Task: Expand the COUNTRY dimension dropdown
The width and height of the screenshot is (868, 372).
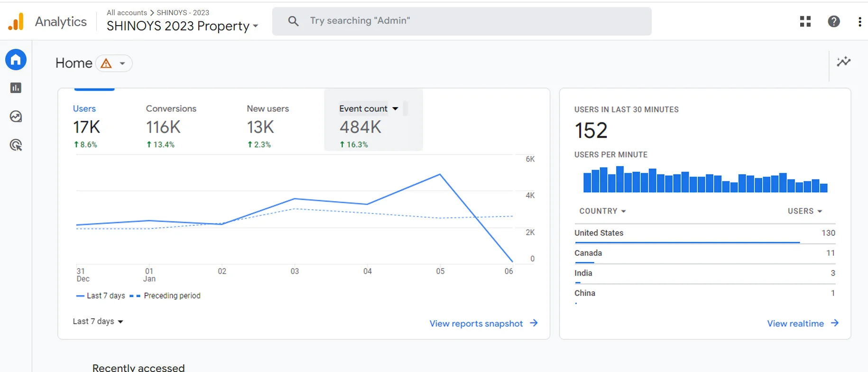Action: coord(602,211)
